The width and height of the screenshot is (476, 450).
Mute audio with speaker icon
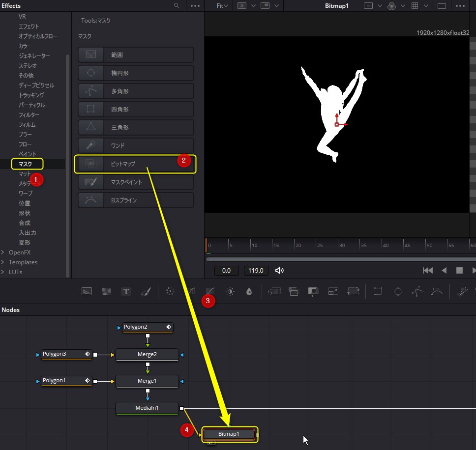pyautogui.click(x=279, y=271)
